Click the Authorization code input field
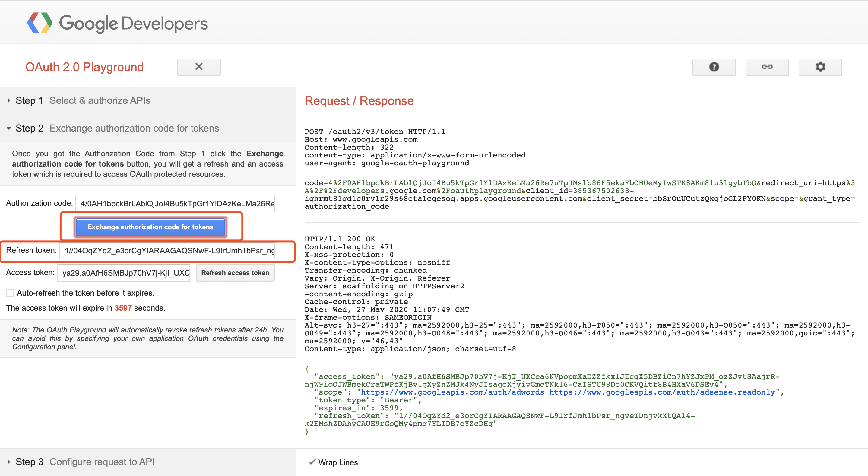This screenshot has width=868, height=476. tap(175, 203)
